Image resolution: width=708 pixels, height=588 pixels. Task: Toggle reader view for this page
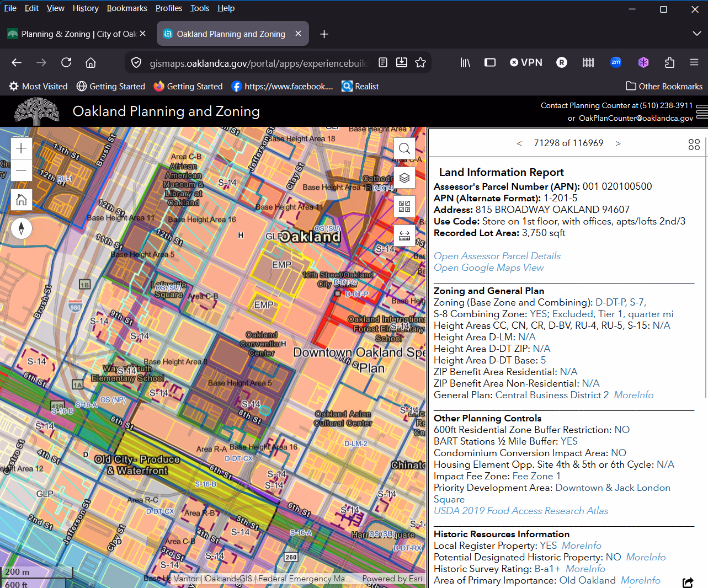383,63
